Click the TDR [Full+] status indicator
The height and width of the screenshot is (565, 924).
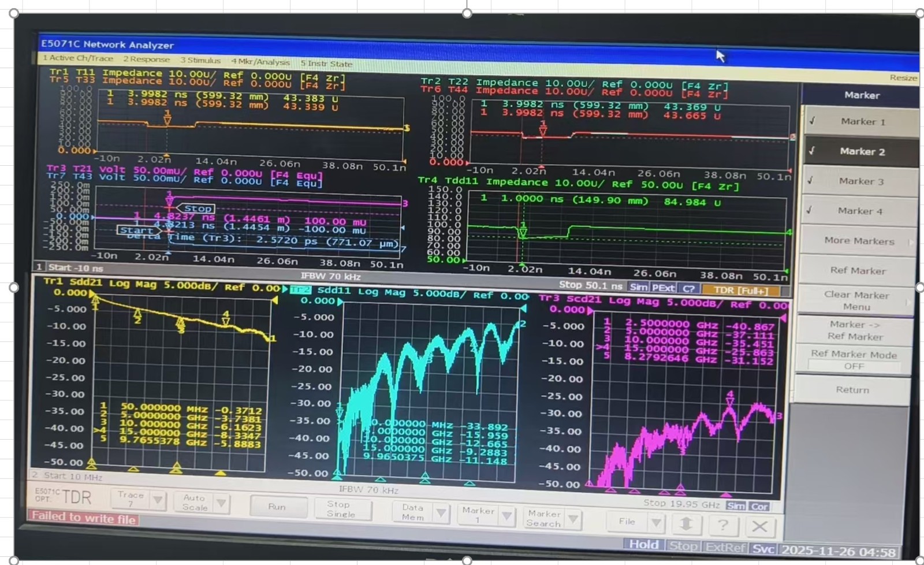click(740, 290)
